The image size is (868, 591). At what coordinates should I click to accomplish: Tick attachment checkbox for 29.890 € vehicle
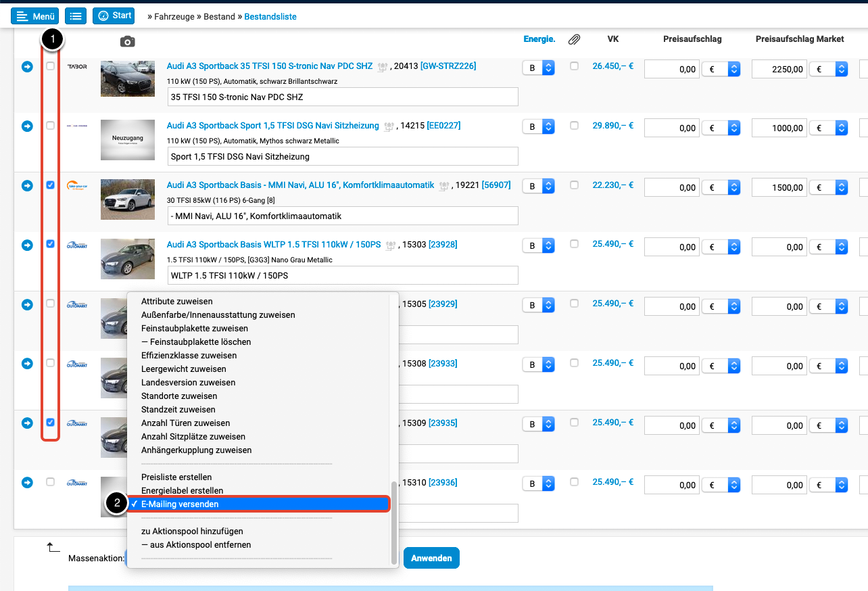574,126
